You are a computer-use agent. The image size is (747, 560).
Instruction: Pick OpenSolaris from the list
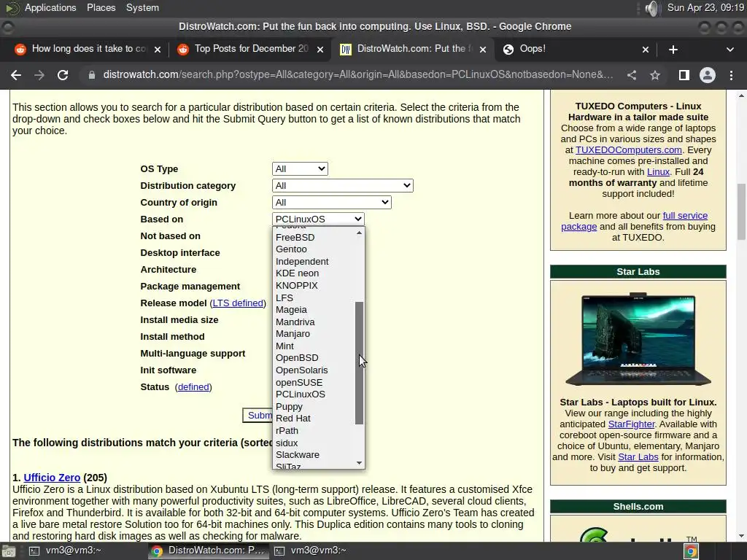(314, 370)
